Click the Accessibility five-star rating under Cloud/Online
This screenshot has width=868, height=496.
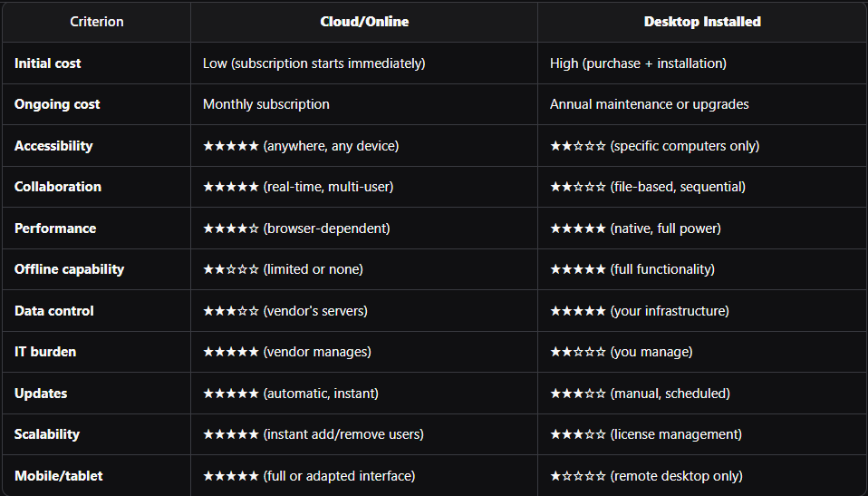pos(231,146)
